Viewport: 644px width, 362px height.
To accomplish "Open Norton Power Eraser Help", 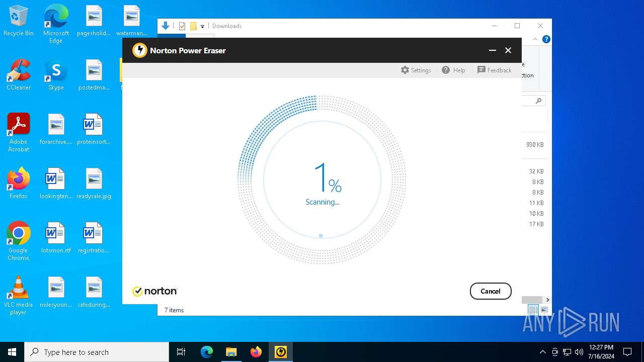I will [453, 70].
